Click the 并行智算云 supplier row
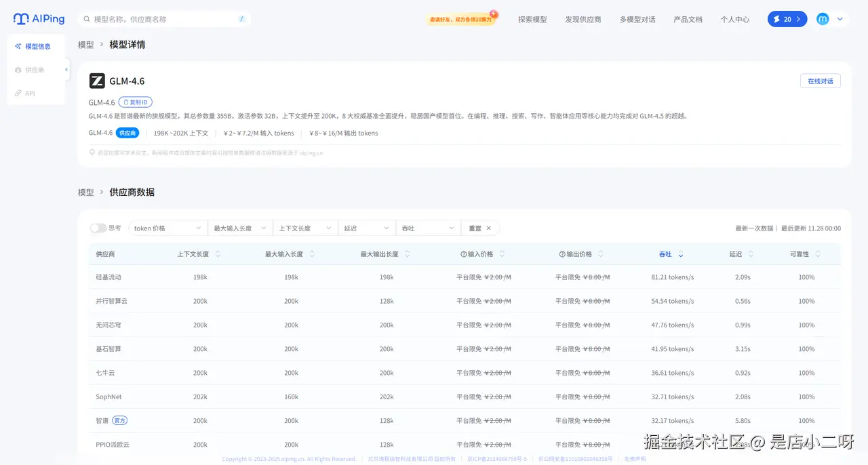 pos(465,301)
